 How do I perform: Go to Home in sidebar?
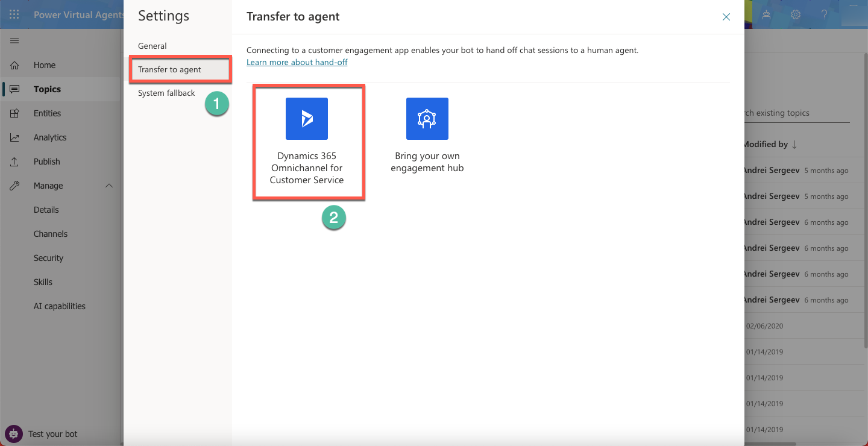(45, 65)
